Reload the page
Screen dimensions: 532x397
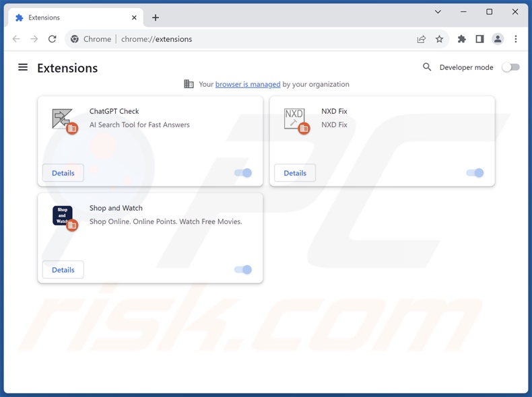(x=52, y=39)
